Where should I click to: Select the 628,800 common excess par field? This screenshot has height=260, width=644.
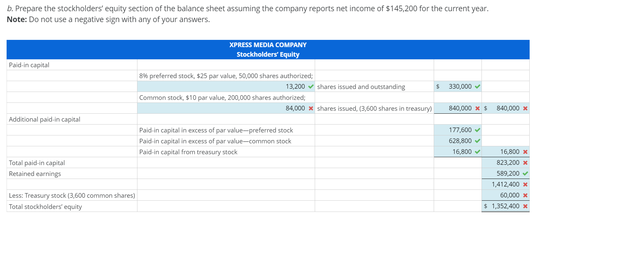(x=457, y=141)
